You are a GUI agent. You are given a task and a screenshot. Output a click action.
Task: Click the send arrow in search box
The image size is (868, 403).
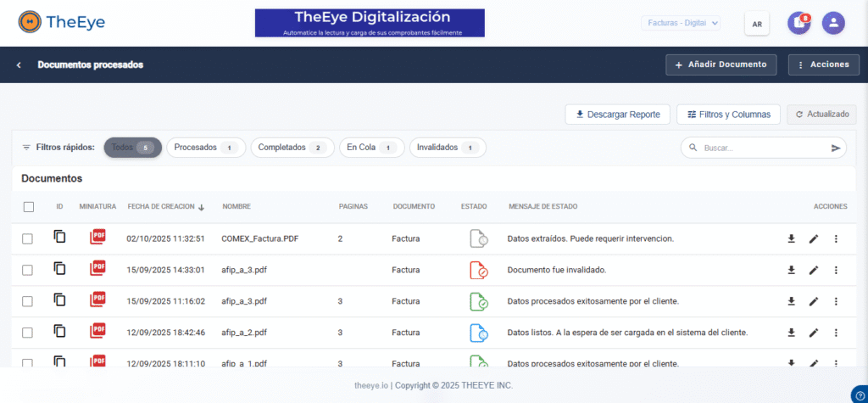click(x=836, y=148)
